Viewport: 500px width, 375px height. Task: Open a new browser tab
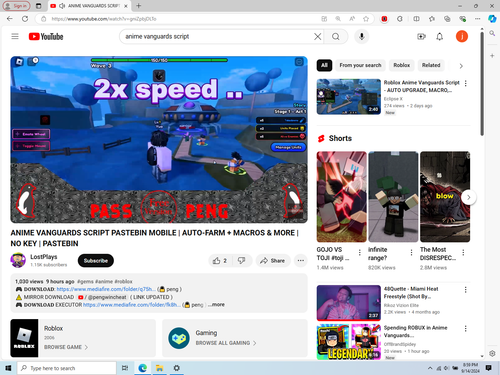139,6
